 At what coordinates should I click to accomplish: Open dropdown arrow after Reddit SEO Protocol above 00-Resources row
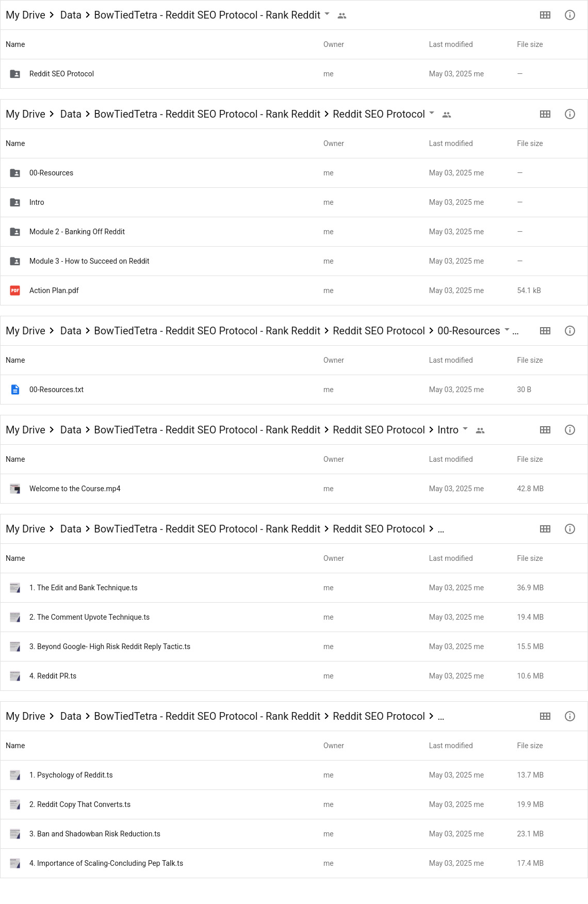[432, 113]
